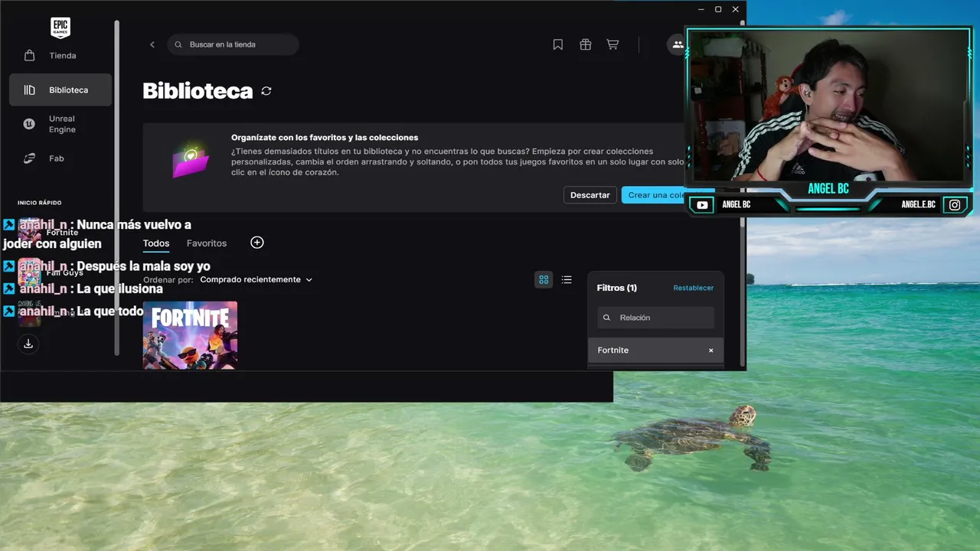
Task: Minimize the Epic Games Launcher window
Action: pos(701,9)
